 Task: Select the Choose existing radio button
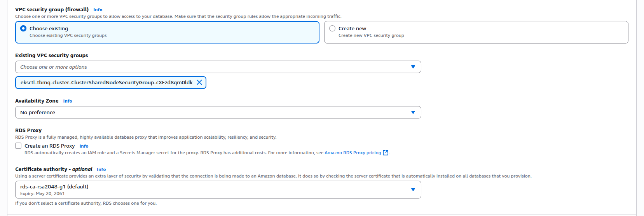coord(23,28)
